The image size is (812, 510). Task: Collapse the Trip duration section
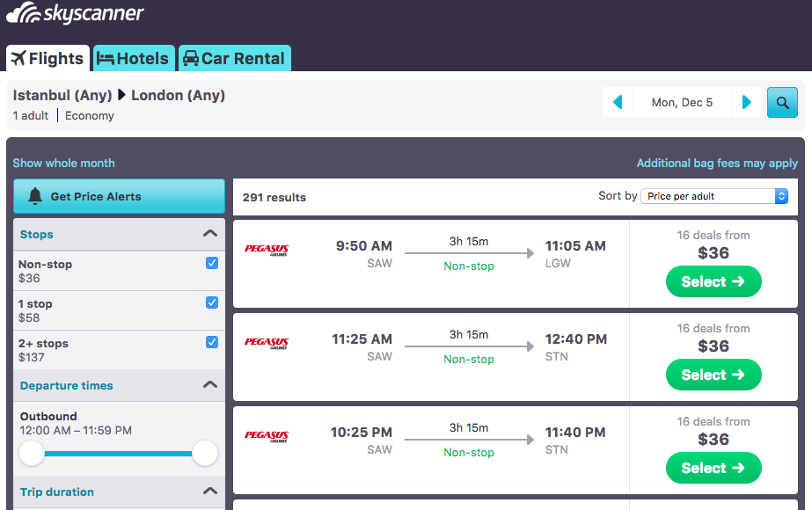[209, 492]
